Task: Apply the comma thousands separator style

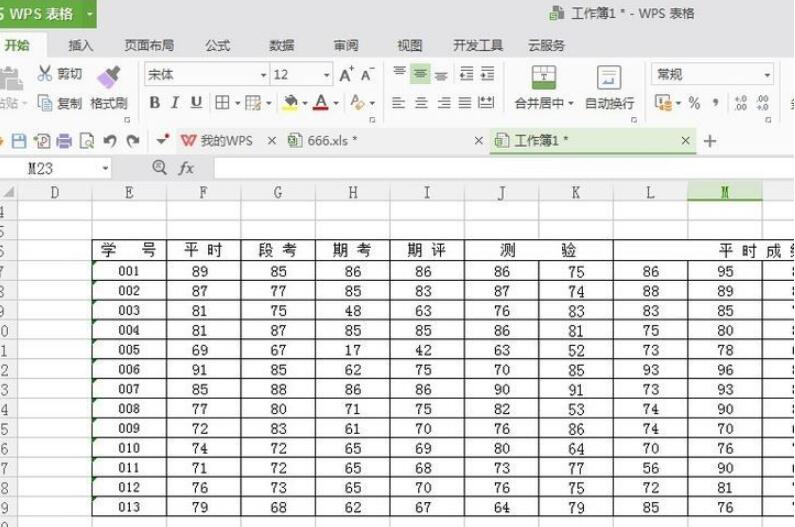Action: click(715, 103)
